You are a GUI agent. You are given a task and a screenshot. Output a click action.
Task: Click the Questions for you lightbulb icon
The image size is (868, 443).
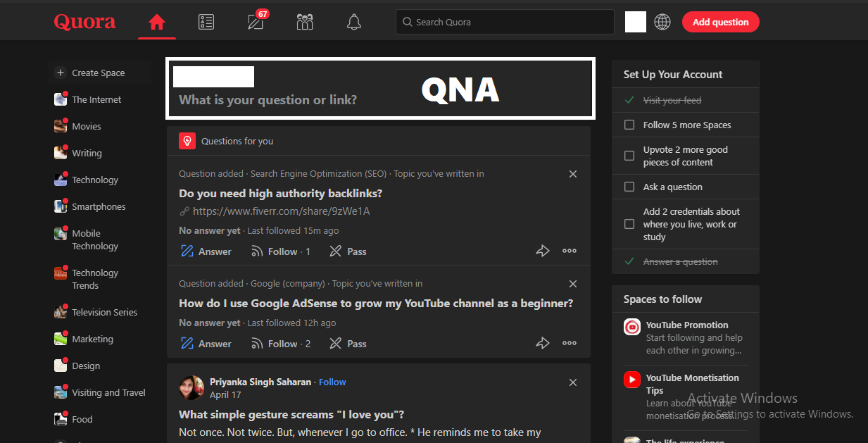click(187, 141)
